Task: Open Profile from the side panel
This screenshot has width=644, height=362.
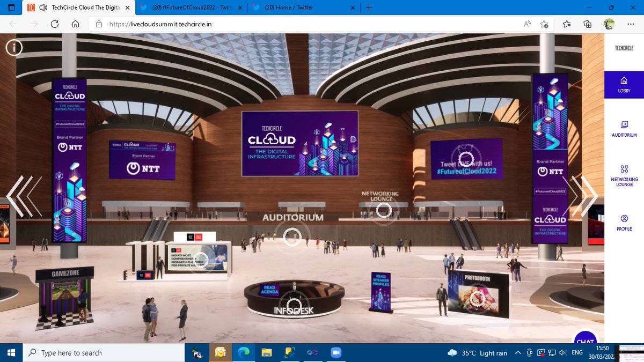Action: click(624, 223)
